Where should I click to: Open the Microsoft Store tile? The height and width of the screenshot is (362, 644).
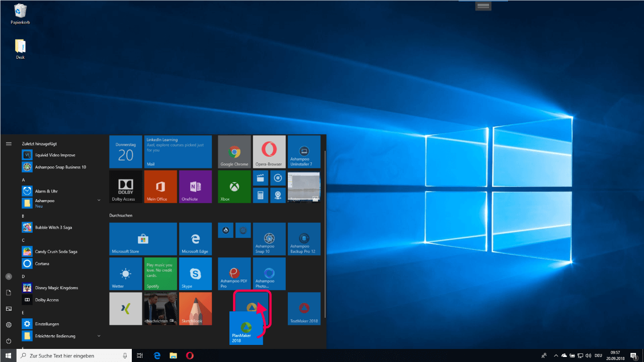tap(143, 239)
